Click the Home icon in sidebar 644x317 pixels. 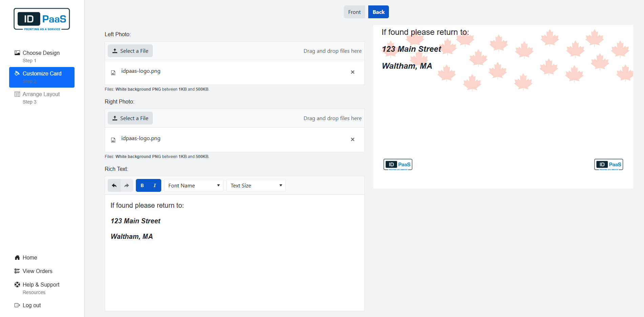pyautogui.click(x=17, y=257)
